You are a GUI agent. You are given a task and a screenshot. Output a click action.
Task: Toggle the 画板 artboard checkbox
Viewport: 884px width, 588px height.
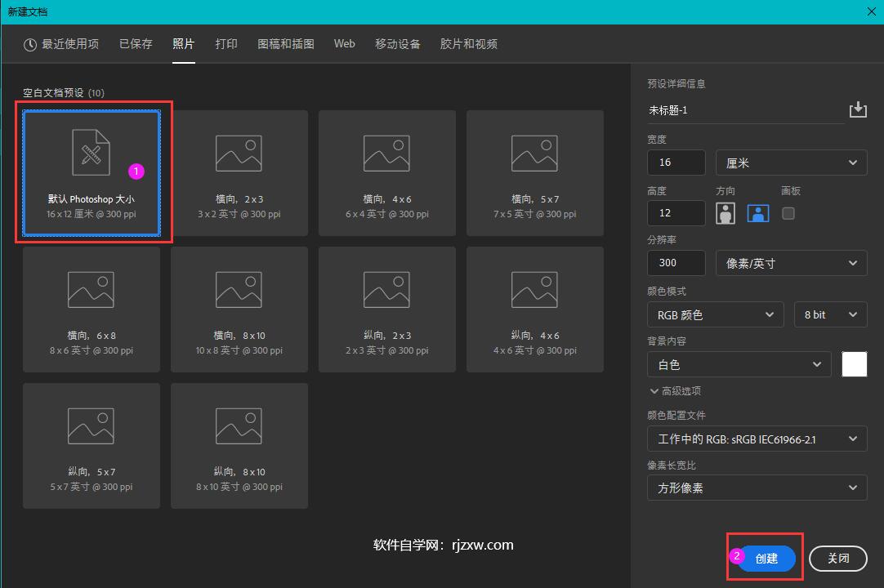(x=788, y=213)
